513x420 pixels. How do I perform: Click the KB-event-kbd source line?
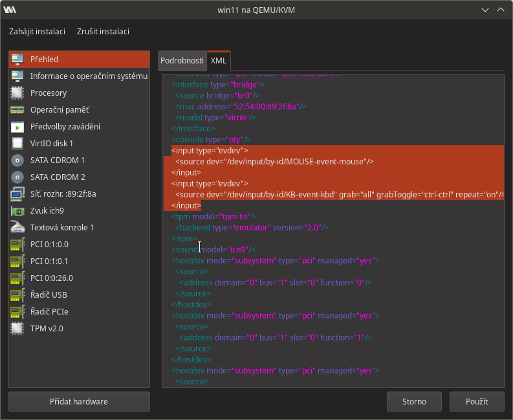coord(340,195)
